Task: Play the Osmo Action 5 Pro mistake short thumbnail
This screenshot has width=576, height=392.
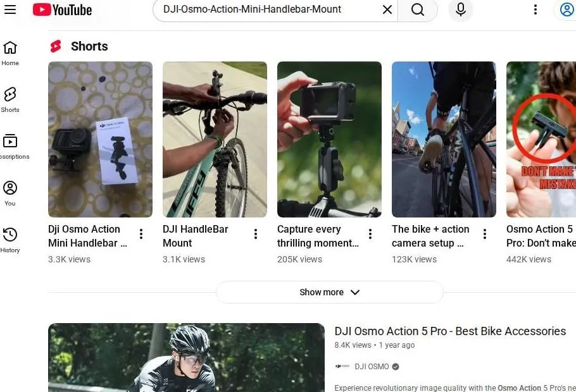Action: tap(541, 139)
